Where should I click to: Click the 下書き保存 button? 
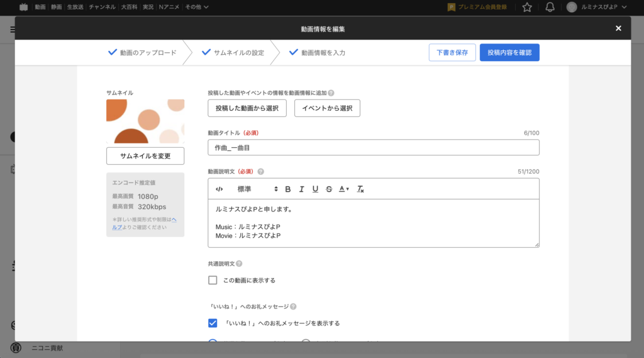pyautogui.click(x=452, y=53)
